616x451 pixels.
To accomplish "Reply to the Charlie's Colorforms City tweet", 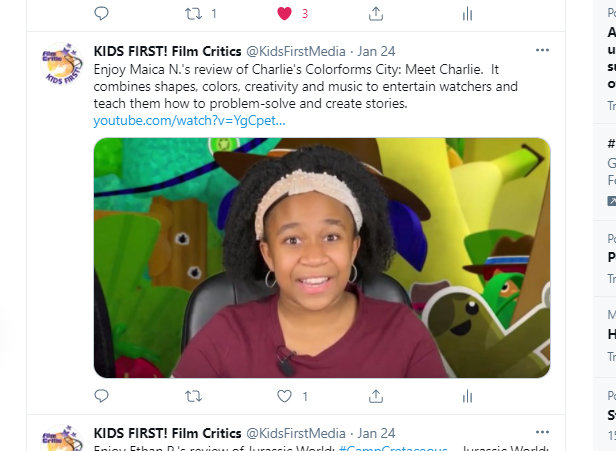I will tap(101, 396).
